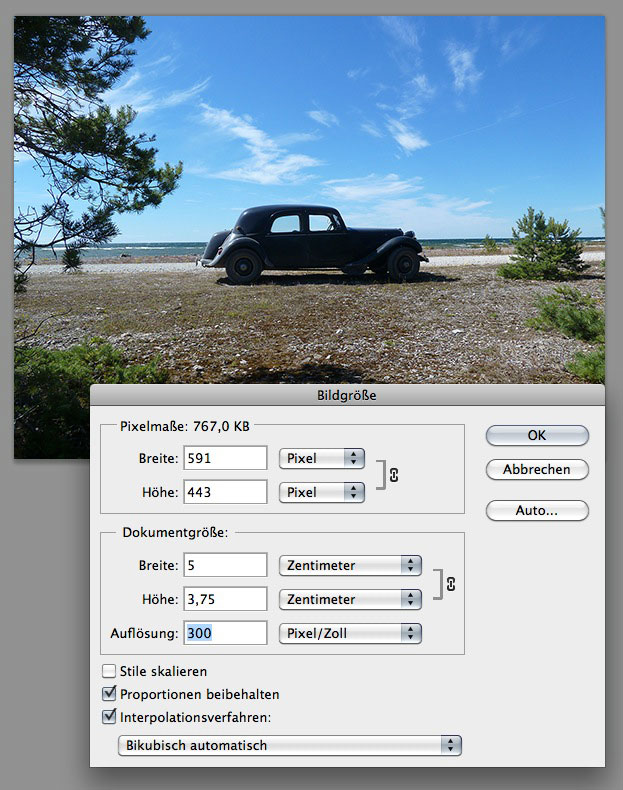Click the vintage car in the photo
The width and height of the screenshot is (623, 790).
pos(312,243)
